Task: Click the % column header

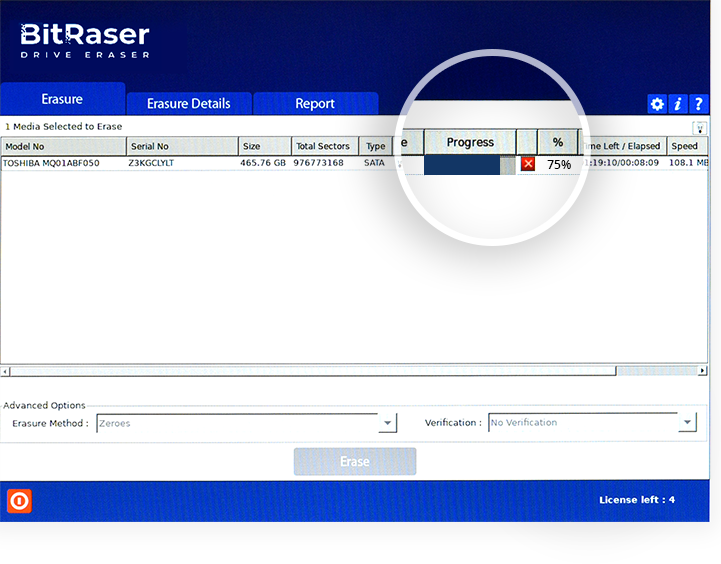Action: (558, 142)
